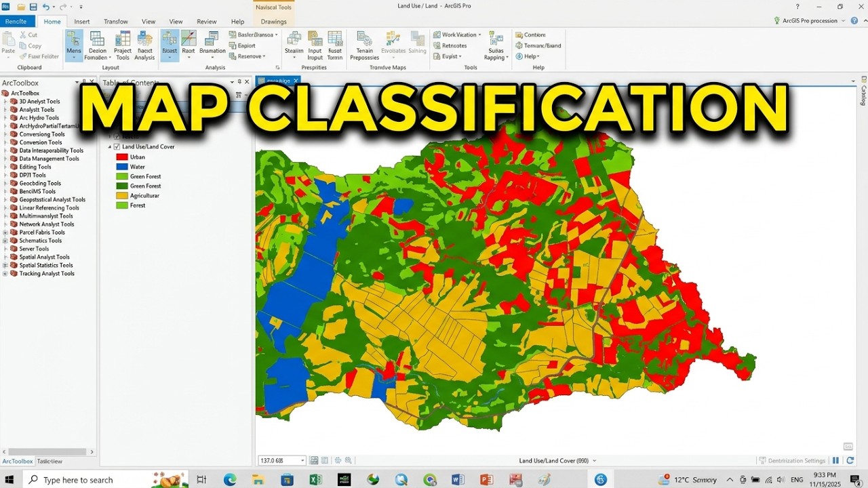Click the Retnsotes tool icon
The width and height of the screenshot is (868, 488).
[437, 46]
